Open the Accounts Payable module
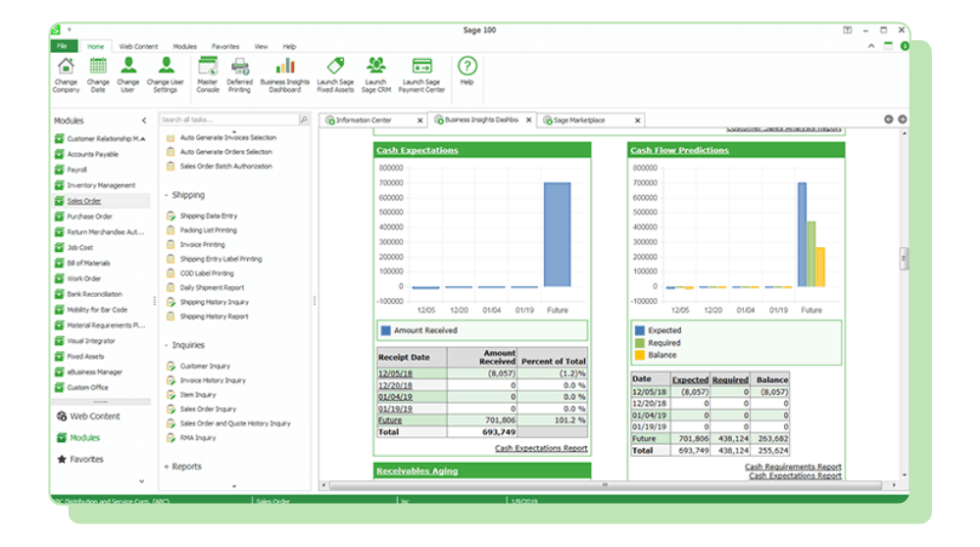 click(x=92, y=154)
